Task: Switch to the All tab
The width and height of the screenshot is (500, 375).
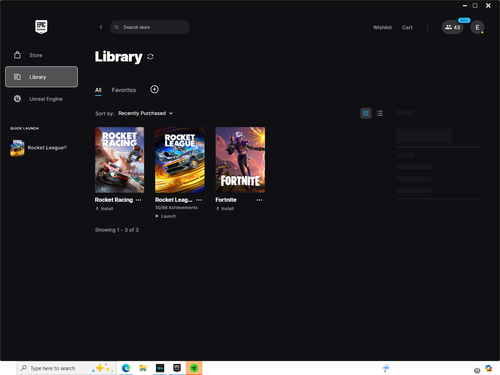Action: click(98, 90)
